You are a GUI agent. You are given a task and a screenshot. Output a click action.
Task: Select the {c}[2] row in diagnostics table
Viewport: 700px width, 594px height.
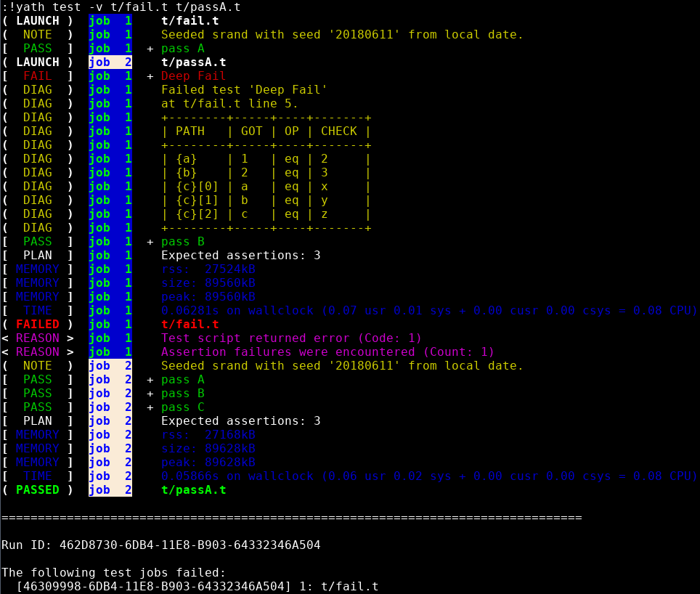tap(265, 214)
